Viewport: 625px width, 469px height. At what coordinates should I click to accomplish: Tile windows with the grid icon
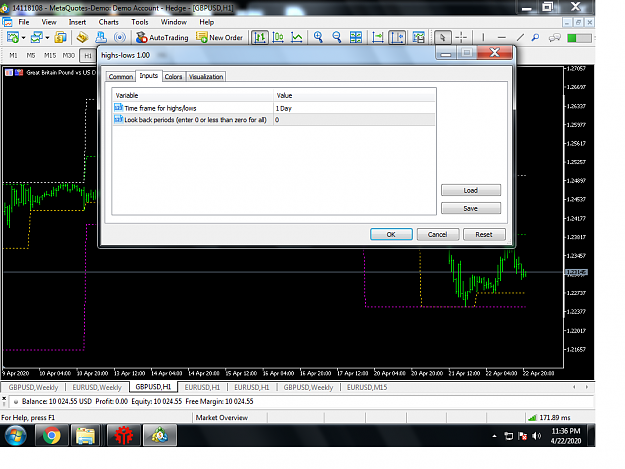[356, 37]
